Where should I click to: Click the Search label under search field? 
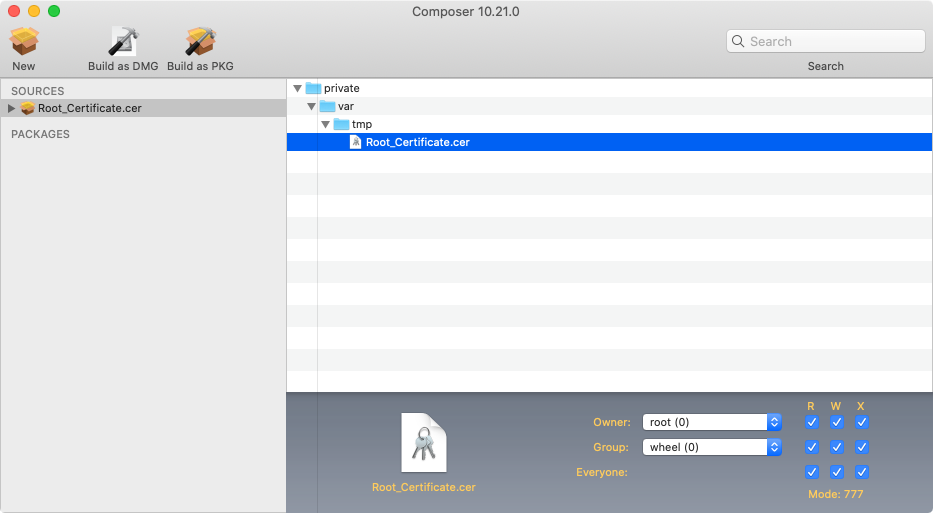click(825, 66)
